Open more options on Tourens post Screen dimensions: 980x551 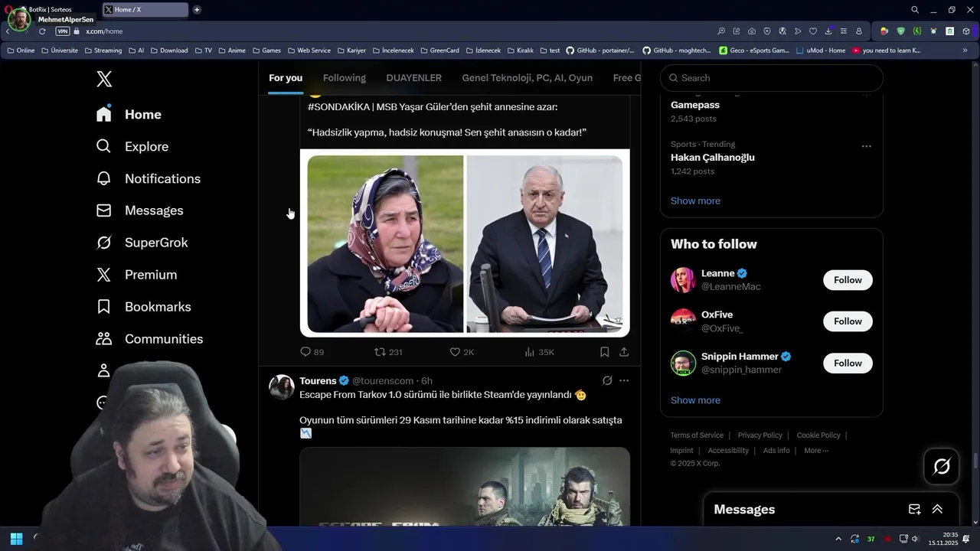click(624, 380)
